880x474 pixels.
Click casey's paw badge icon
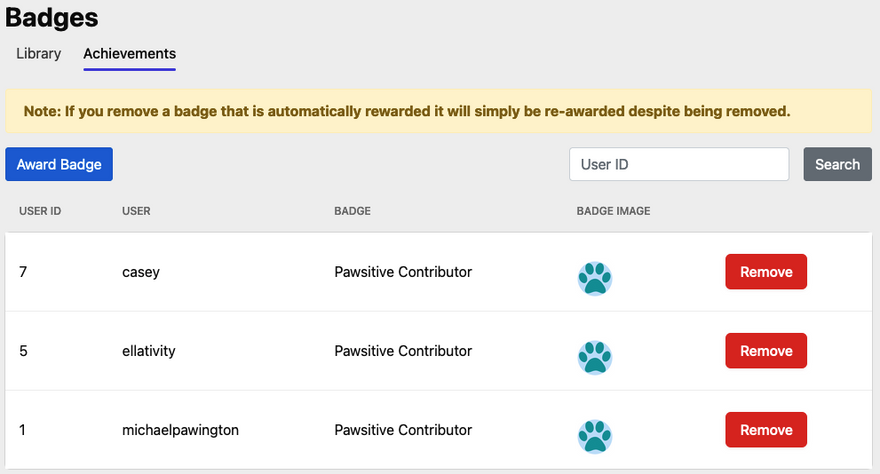594,278
